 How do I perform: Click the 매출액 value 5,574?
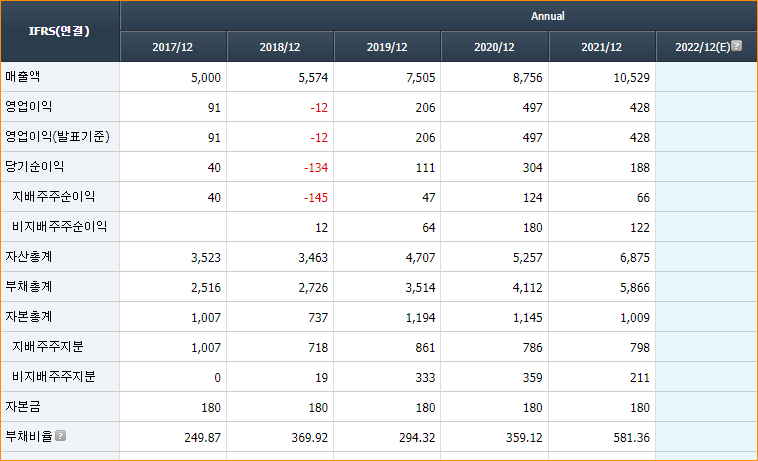point(313,78)
